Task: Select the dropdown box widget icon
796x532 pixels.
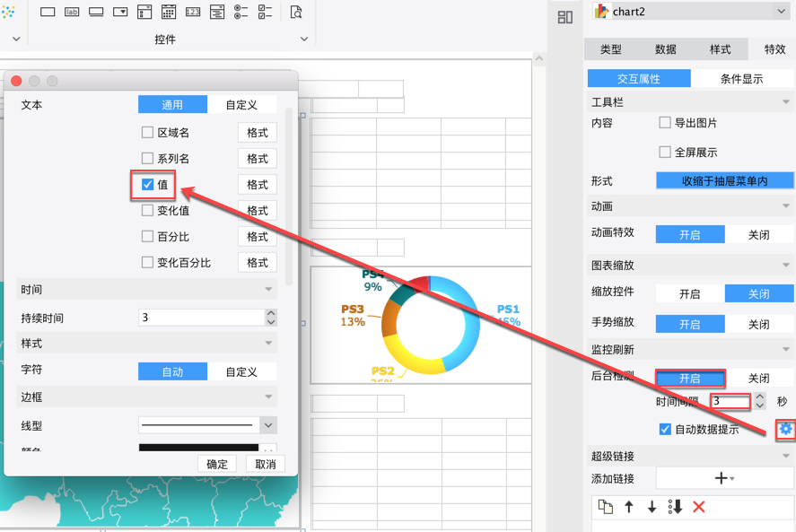Action: 120,12
